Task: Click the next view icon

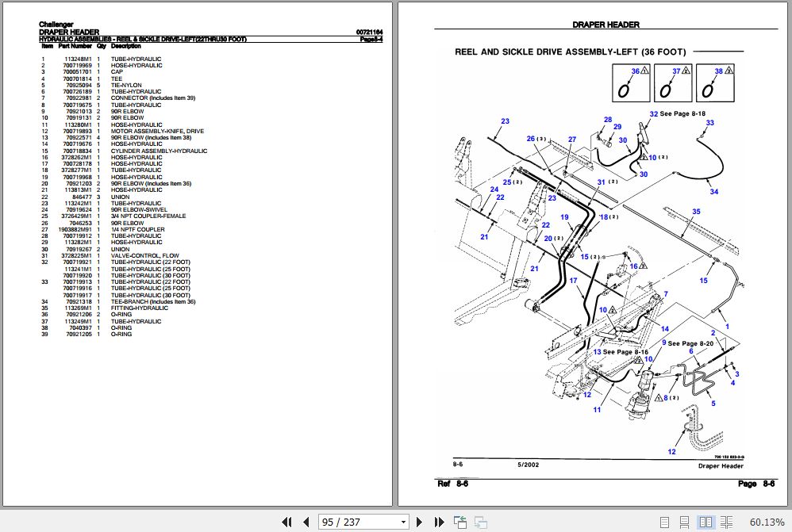Action: [479, 522]
